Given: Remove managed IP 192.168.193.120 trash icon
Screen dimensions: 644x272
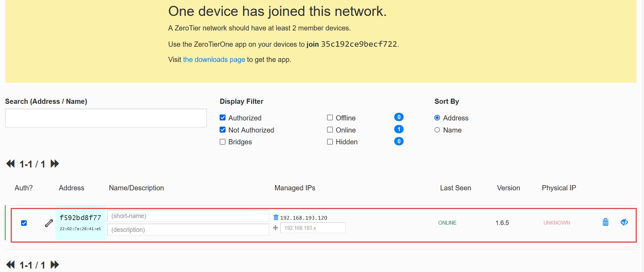Looking at the screenshot, I should tap(276, 217).
